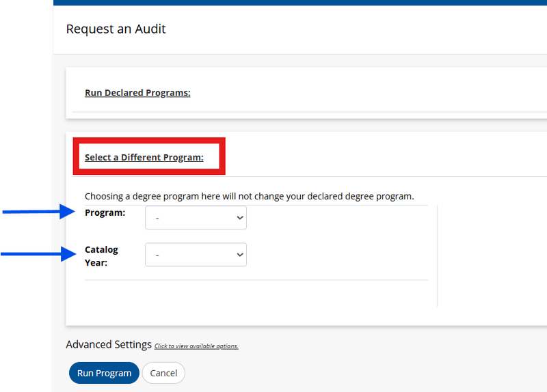The width and height of the screenshot is (547, 392).
Task: Click the Request an Audit page title
Action: tap(116, 29)
